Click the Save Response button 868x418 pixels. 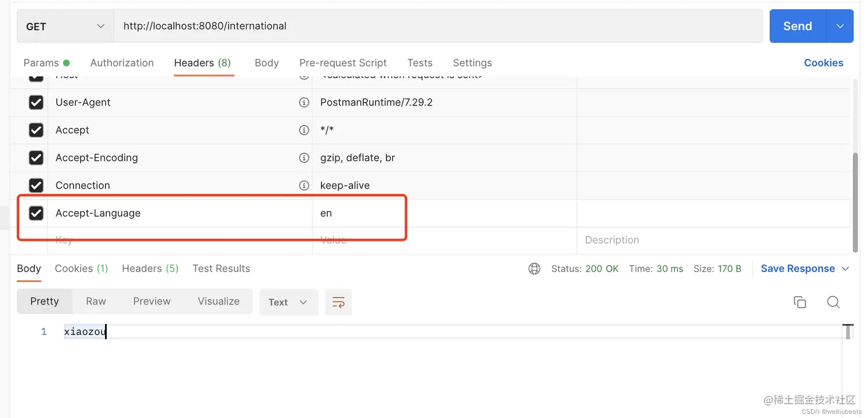[798, 269]
